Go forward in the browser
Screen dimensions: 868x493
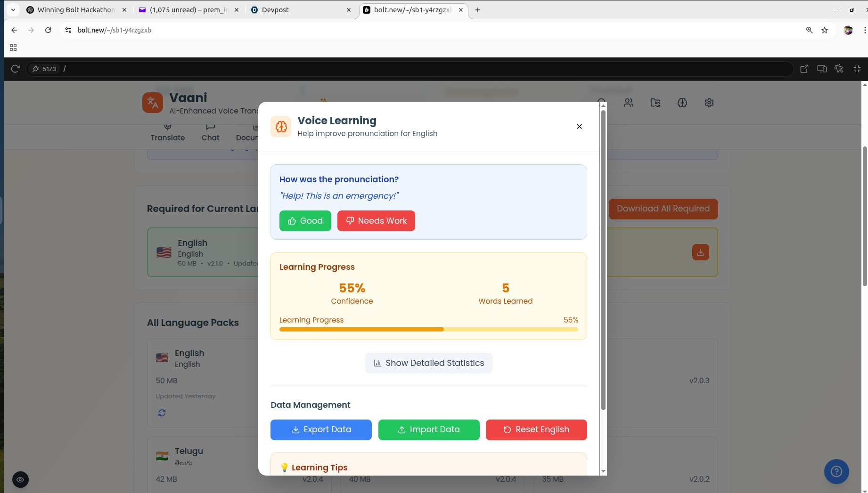pos(31,30)
